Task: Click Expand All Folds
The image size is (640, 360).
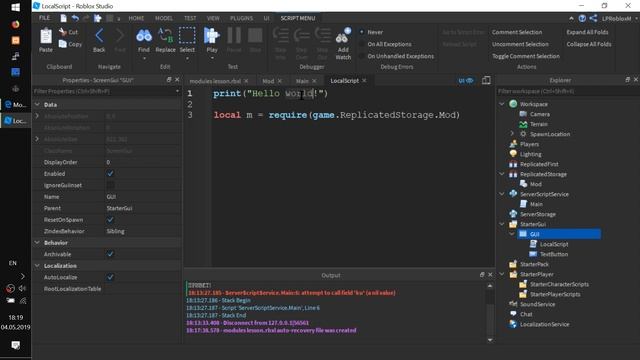Action: 587,32
